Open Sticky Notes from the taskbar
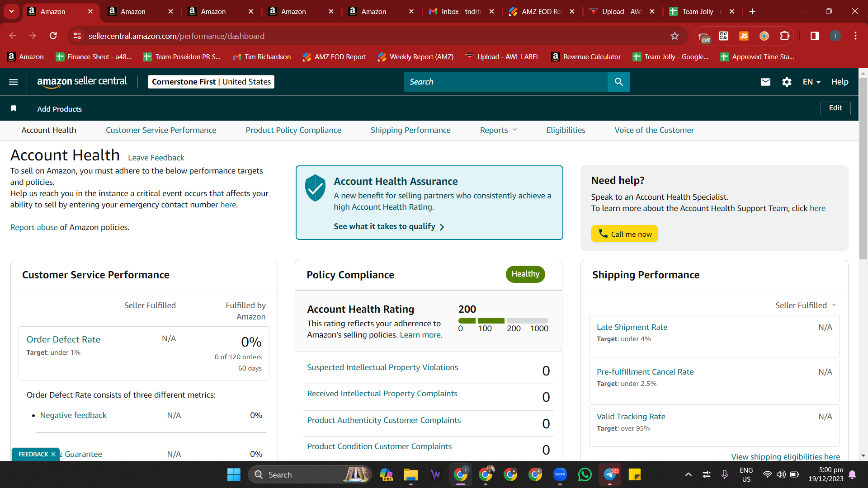 click(x=635, y=475)
